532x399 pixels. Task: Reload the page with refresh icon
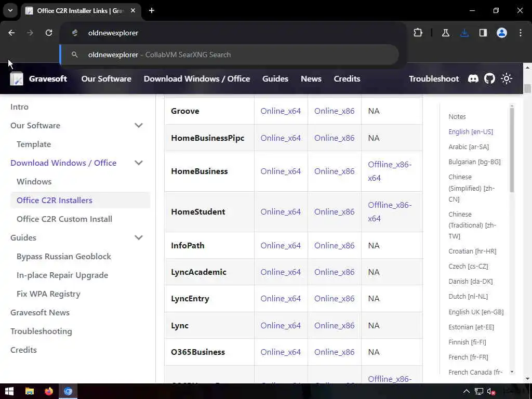(x=49, y=33)
